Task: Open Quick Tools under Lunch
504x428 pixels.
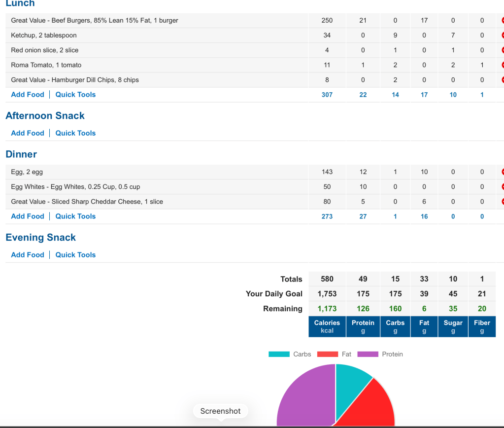Action: pos(75,95)
